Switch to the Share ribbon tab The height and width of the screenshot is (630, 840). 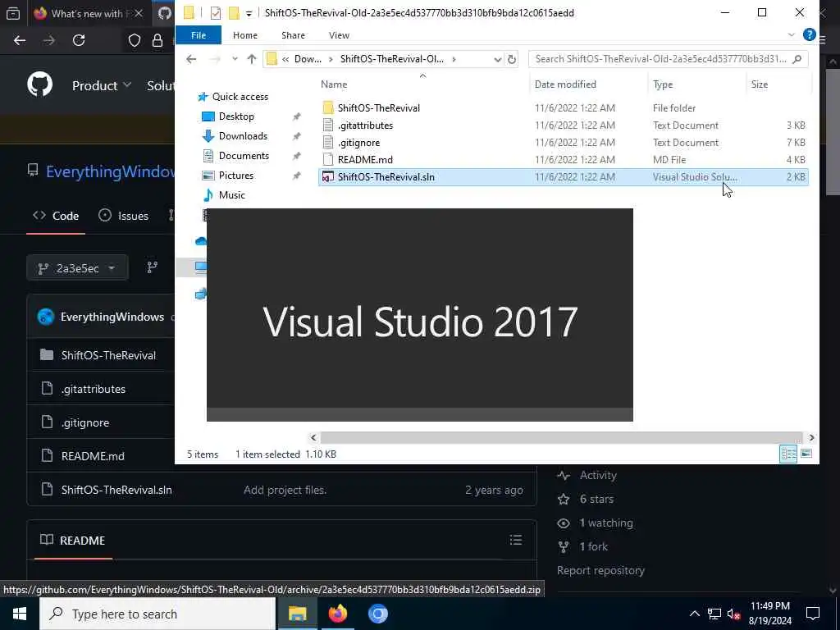pyautogui.click(x=293, y=35)
